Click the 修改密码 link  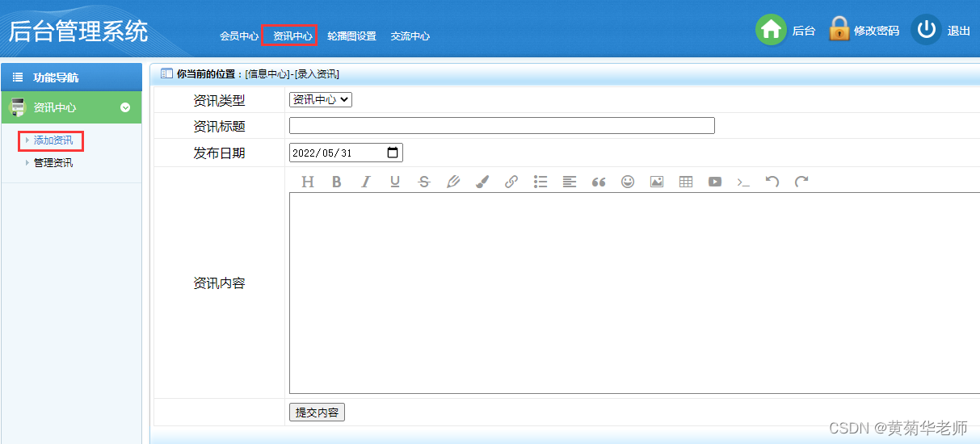[877, 31]
